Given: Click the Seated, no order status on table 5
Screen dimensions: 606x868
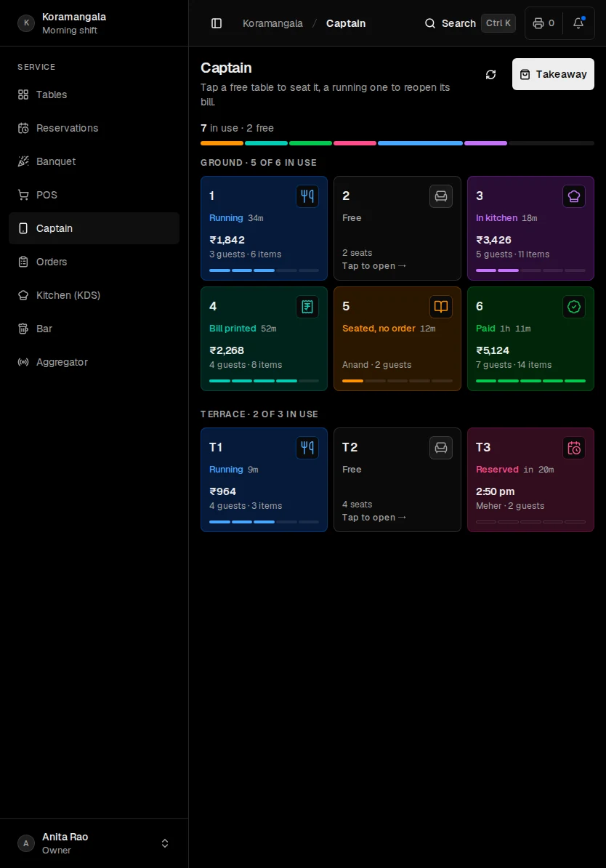Looking at the screenshot, I should click(x=379, y=329).
